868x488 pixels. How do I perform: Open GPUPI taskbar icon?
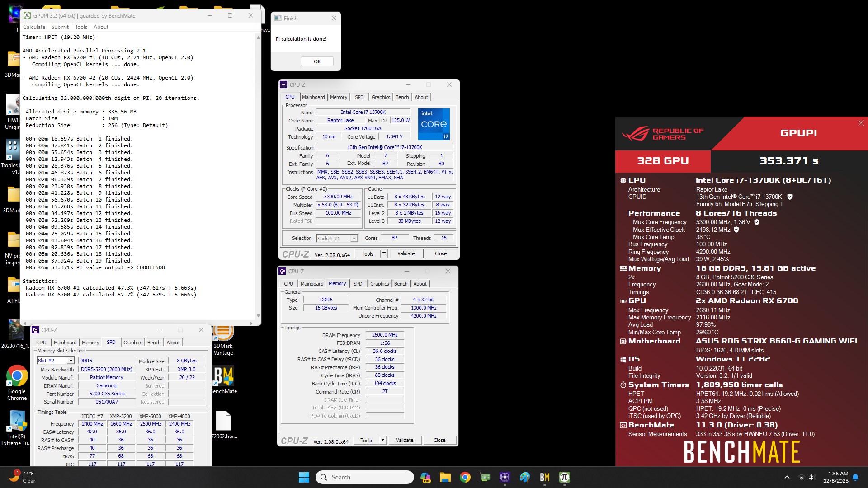565,477
